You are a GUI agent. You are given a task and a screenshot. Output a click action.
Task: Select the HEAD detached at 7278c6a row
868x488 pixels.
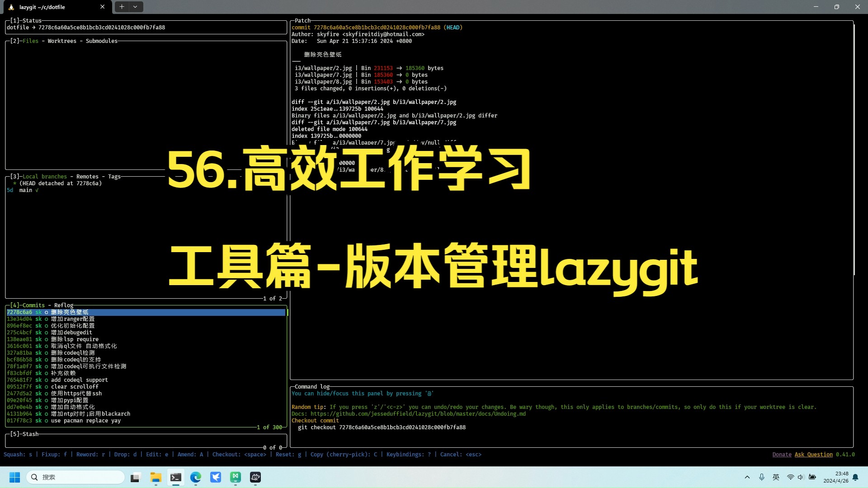point(146,183)
